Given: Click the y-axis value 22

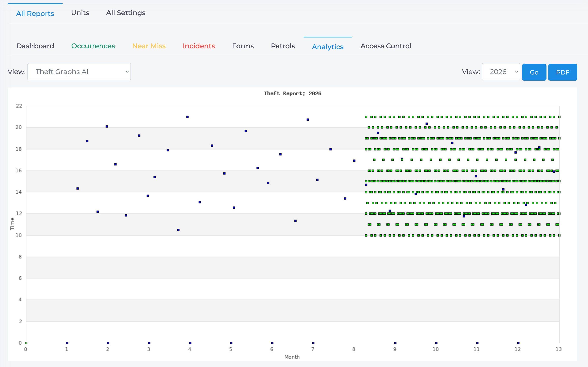Looking at the screenshot, I should [x=19, y=106].
